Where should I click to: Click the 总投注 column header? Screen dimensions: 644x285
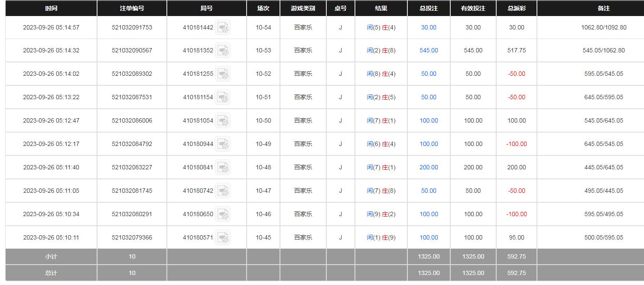pos(429,8)
